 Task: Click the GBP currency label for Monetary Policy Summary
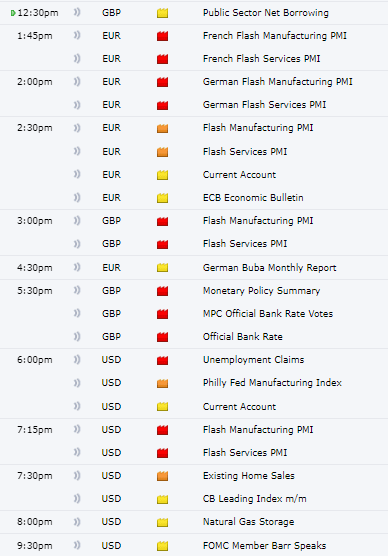coord(111,291)
